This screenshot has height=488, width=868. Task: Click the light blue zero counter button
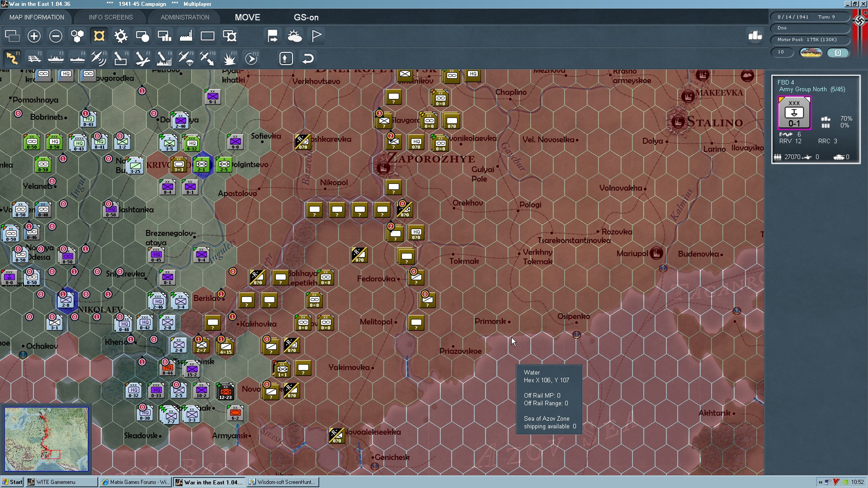click(x=838, y=52)
